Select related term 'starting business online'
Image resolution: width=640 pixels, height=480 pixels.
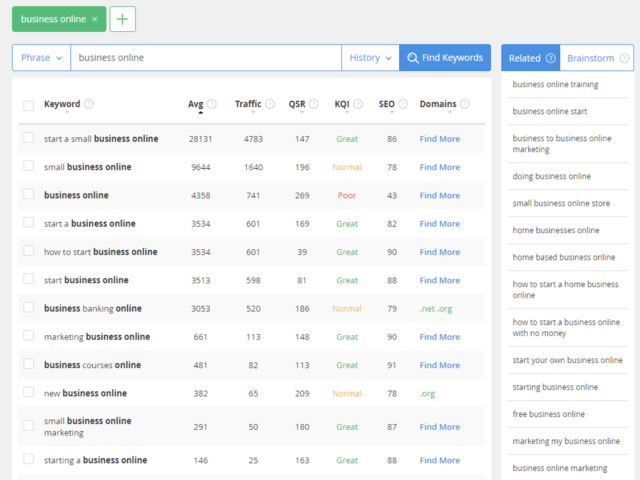555,387
